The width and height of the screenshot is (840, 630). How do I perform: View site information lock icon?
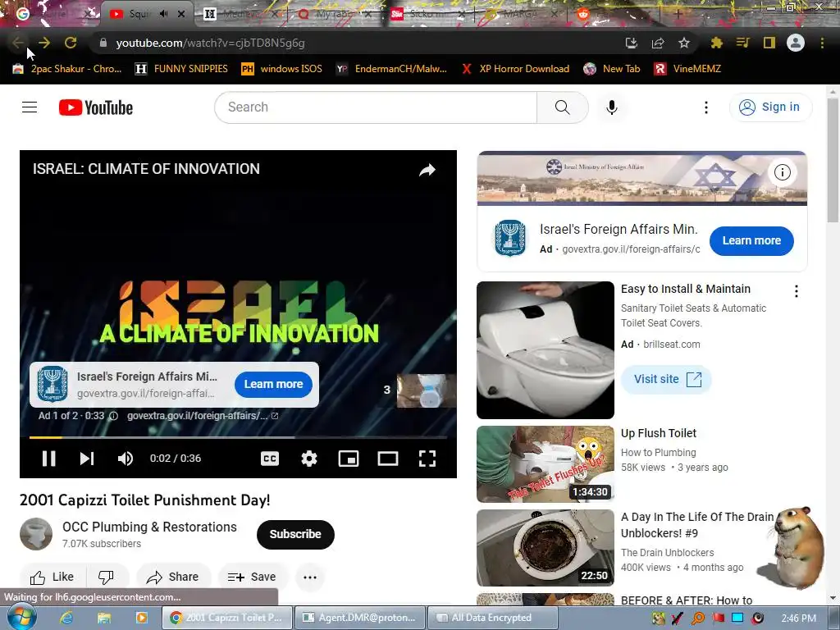[x=103, y=43]
